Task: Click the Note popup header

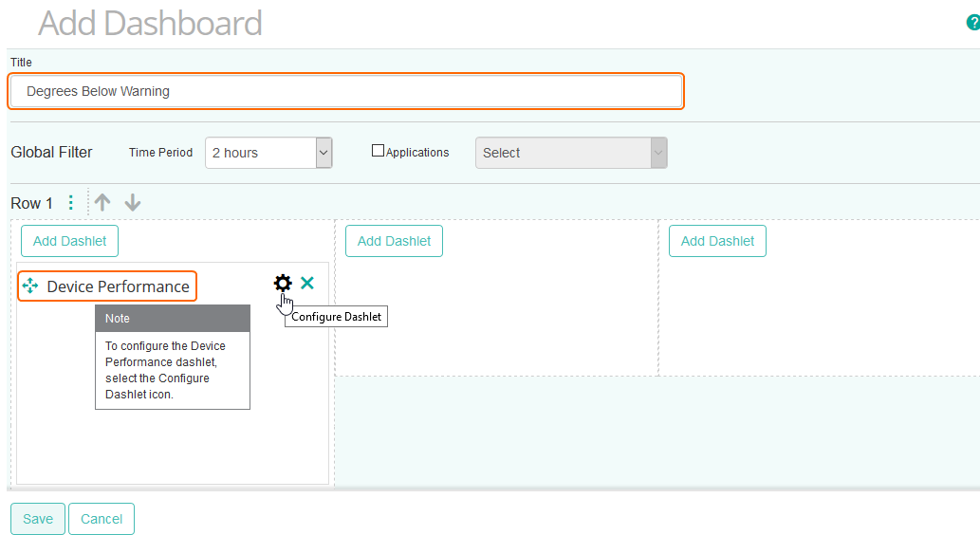Action: coord(173,319)
